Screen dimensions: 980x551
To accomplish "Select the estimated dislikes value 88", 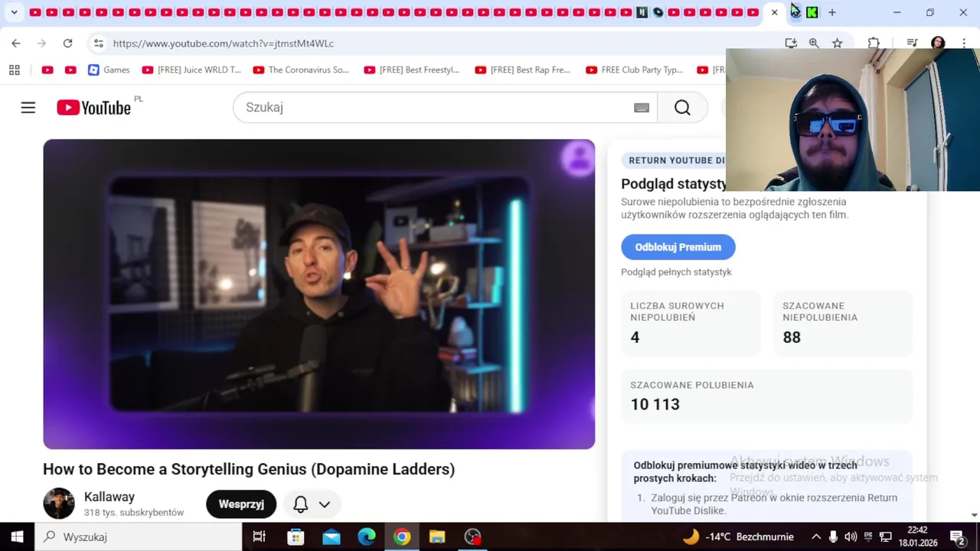I will [x=792, y=337].
